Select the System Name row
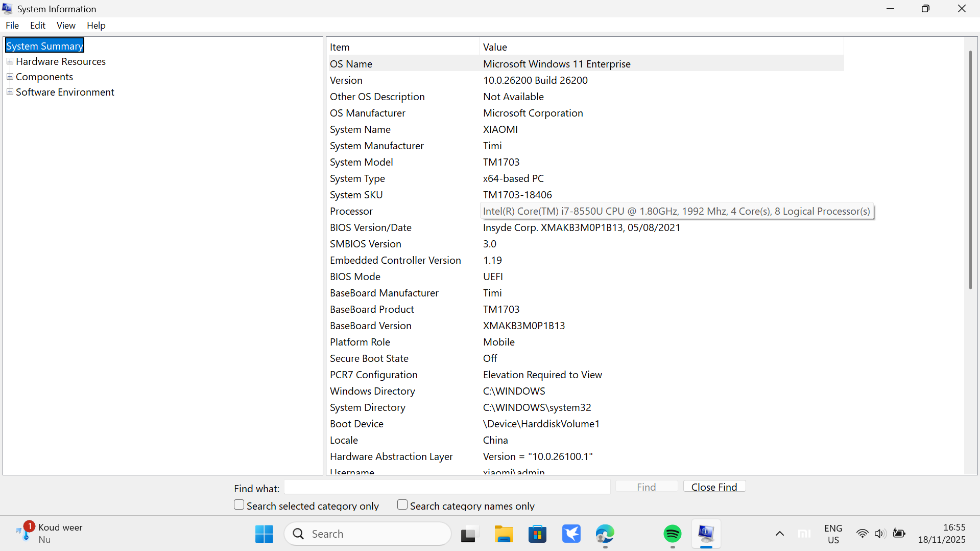This screenshot has width=980, height=551. pos(585,129)
